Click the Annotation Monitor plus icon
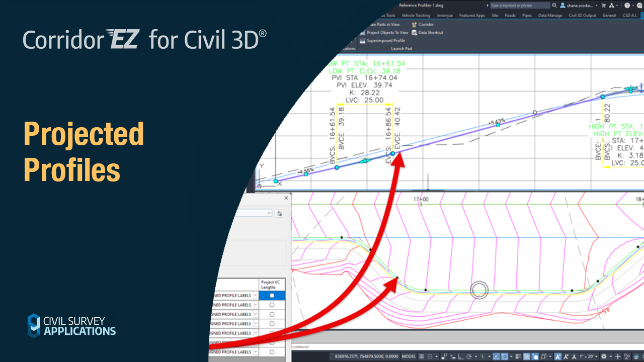Viewport: 644px width, 362px height. coord(618,356)
